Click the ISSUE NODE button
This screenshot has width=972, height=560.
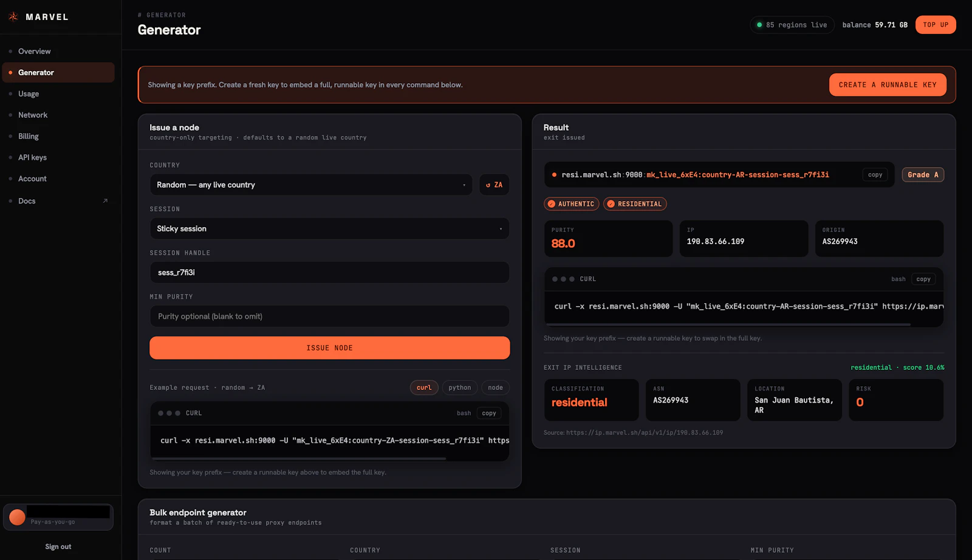pyautogui.click(x=329, y=348)
